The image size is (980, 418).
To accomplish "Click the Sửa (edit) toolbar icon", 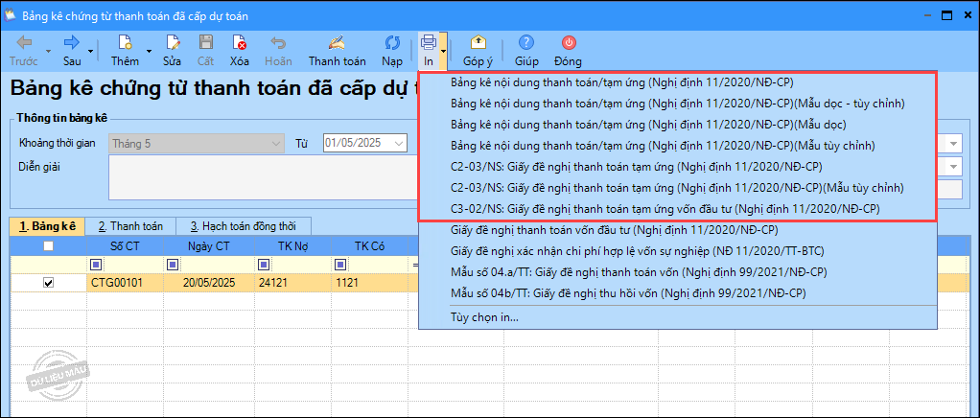I will tap(172, 43).
